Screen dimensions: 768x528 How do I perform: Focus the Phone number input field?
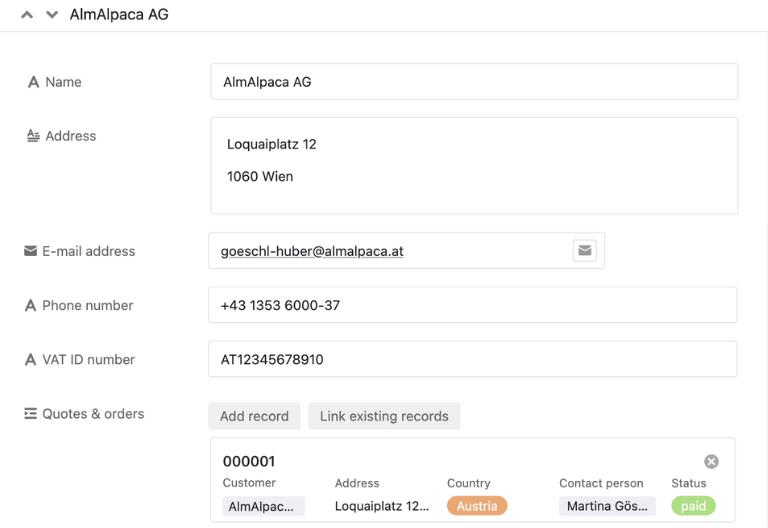tap(472, 305)
